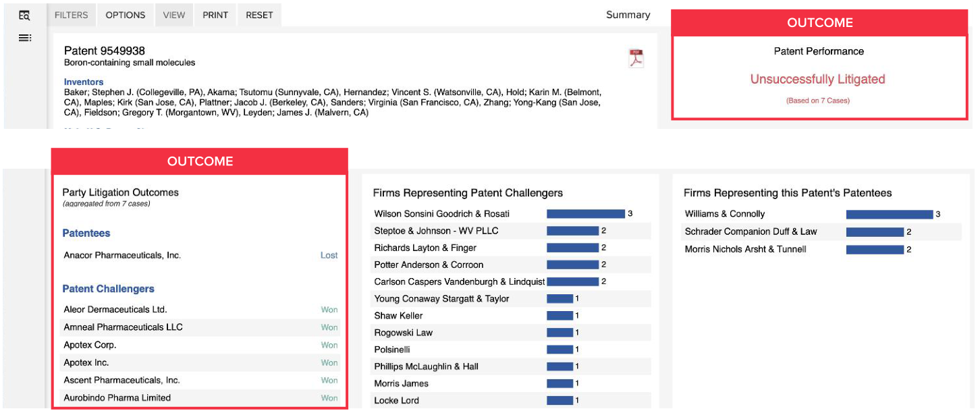Select Aurobindo Pharma Limited row

coord(200,397)
